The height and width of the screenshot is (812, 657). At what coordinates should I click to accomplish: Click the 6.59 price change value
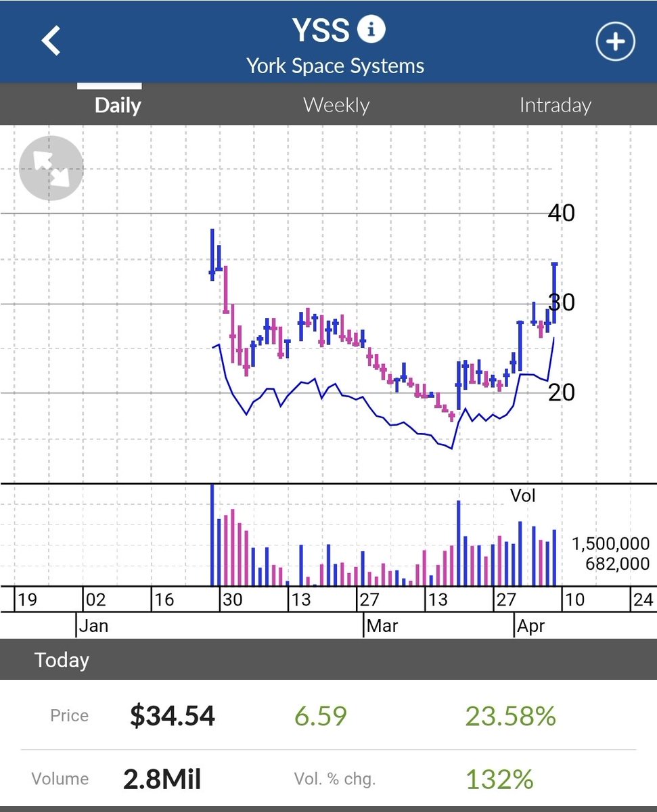click(321, 715)
